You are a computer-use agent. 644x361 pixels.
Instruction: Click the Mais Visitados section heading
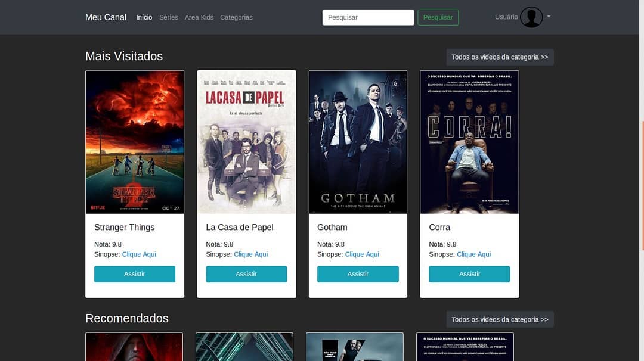[124, 56]
